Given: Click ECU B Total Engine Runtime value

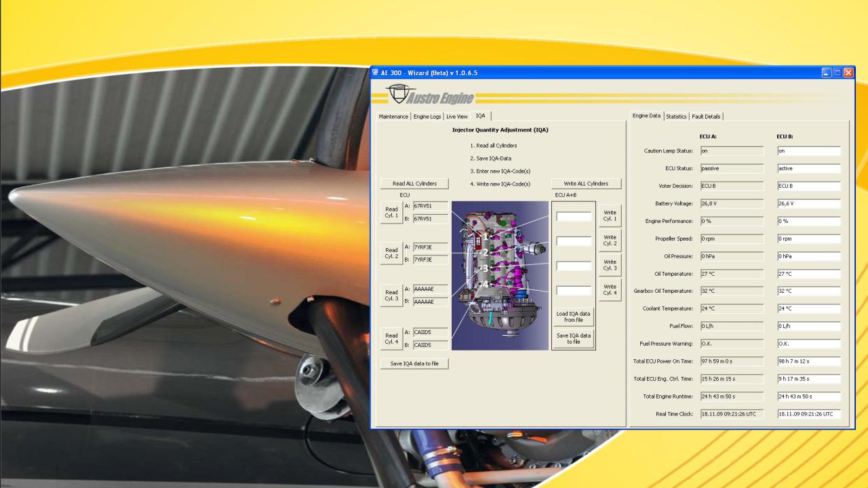Looking at the screenshot, I should (809, 396).
